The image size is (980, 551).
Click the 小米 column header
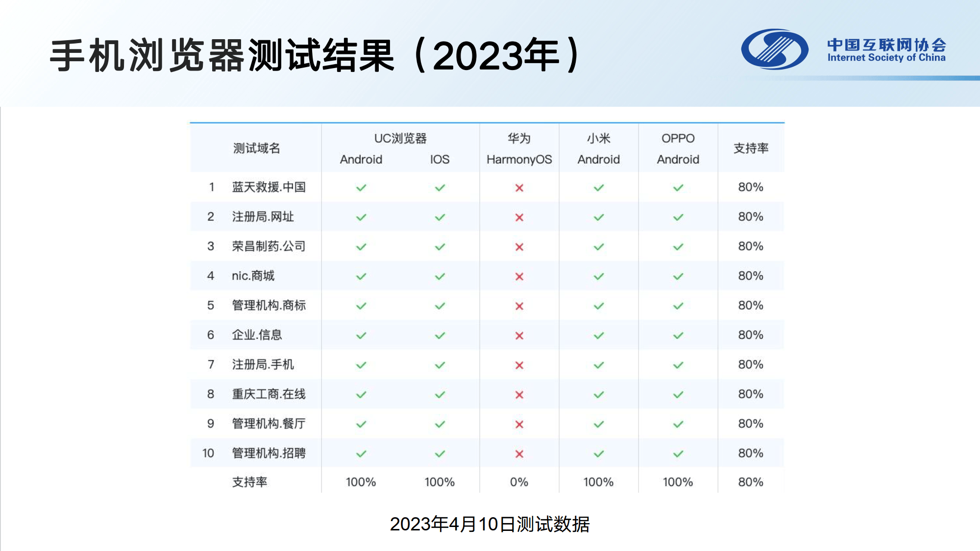599,138
